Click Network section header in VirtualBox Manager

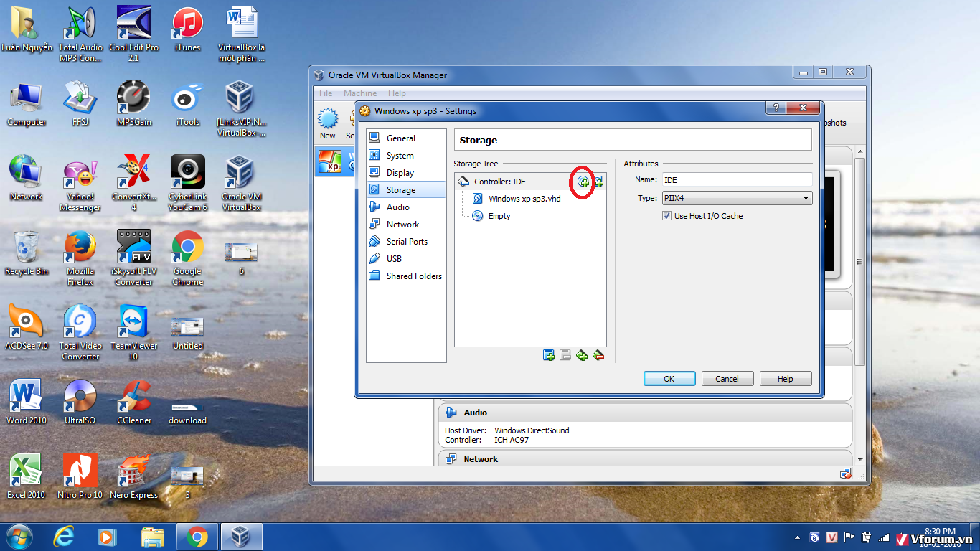[645, 459]
